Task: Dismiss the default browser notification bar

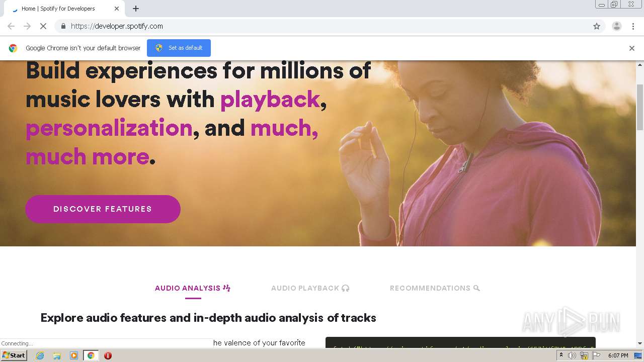Action: (x=632, y=48)
